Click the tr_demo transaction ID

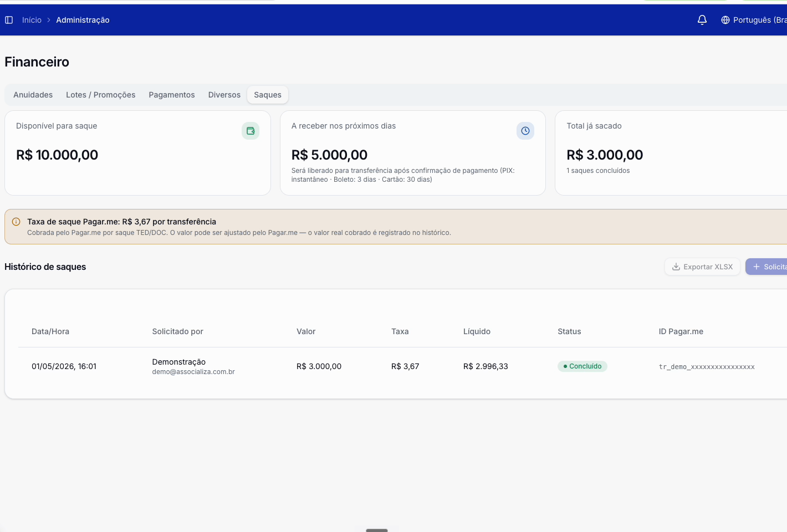pos(707,367)
